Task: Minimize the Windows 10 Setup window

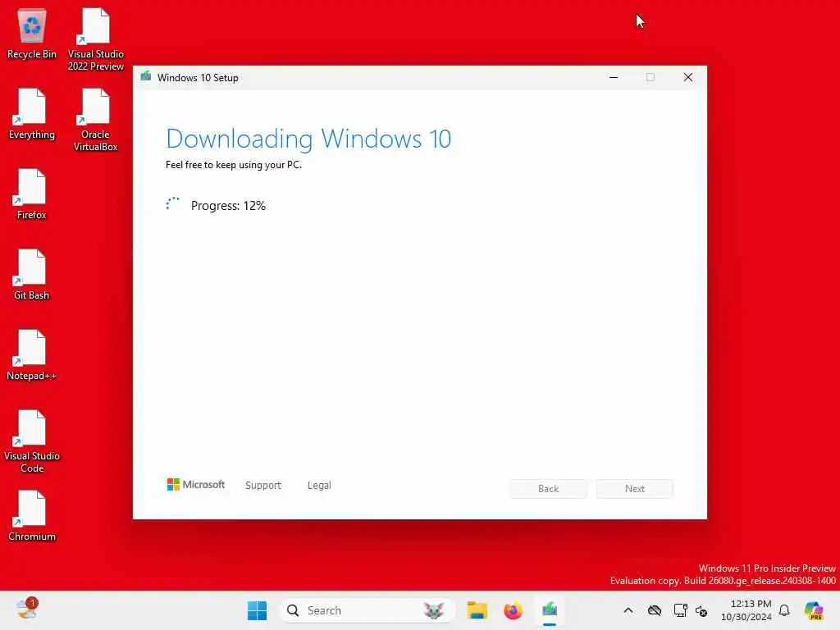Action: [614, 77]
